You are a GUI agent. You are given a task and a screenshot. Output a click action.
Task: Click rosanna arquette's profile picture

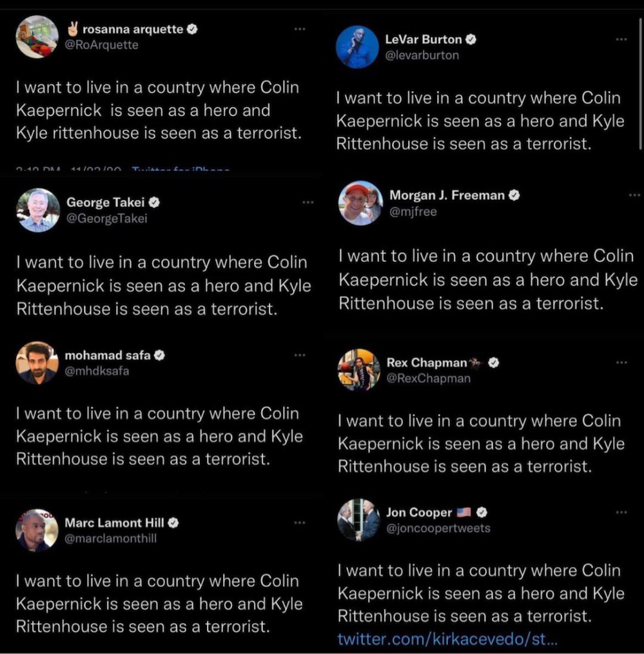click(x=37, y=37)
